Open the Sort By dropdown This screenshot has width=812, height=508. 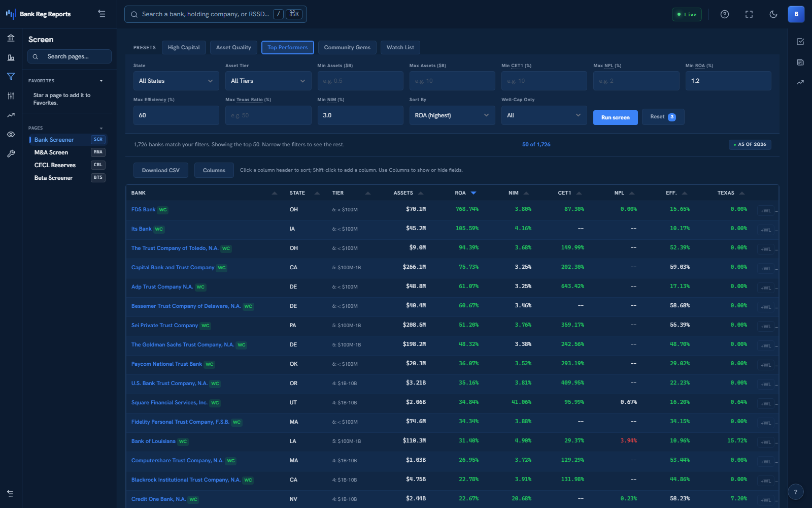click(x=452, y=115)
